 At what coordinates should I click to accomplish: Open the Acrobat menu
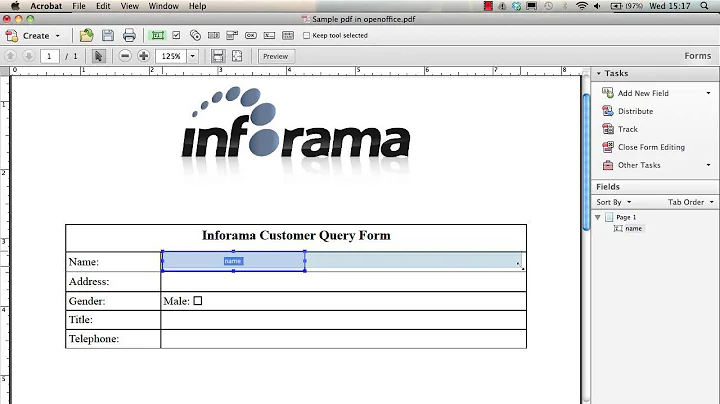[x=46, y=6]
